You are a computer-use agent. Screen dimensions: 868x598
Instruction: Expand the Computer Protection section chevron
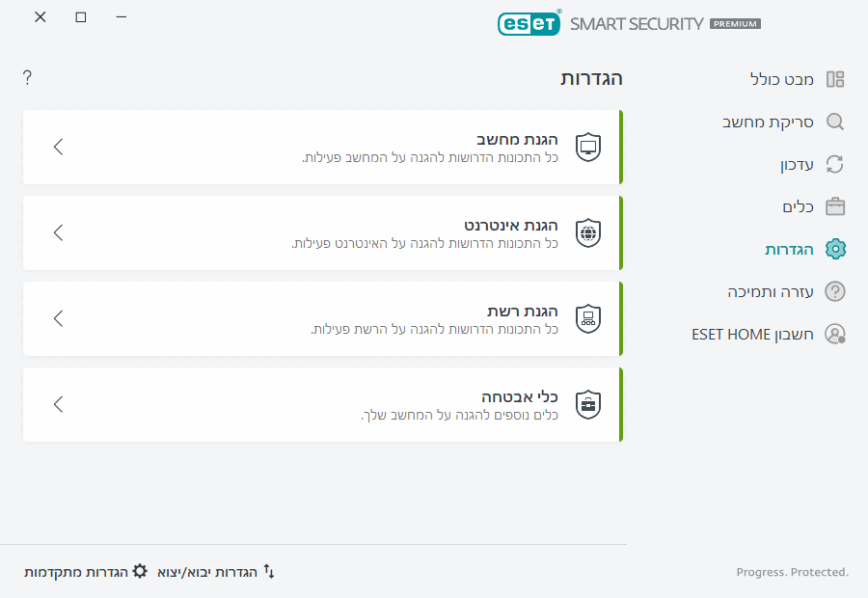click(59, 147)
